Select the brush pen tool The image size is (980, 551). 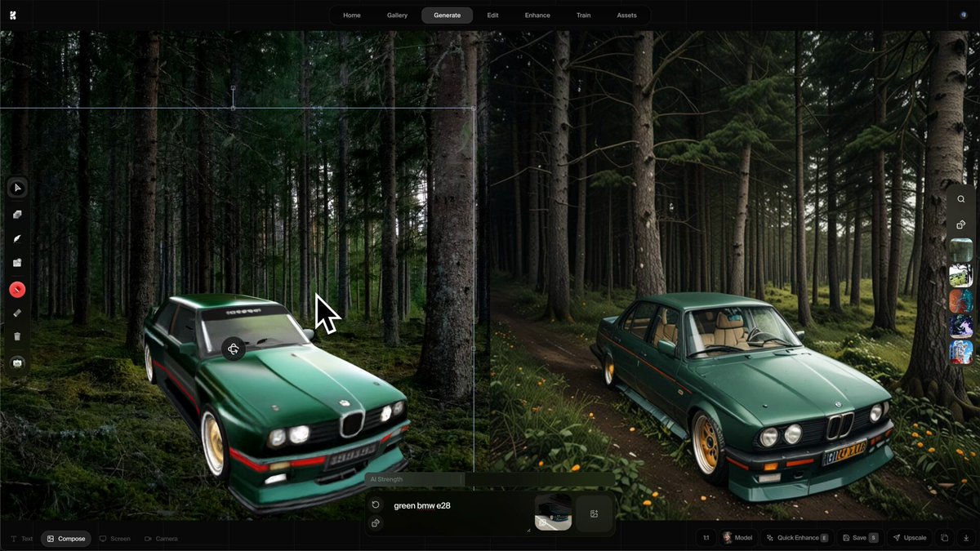(17, 239)
